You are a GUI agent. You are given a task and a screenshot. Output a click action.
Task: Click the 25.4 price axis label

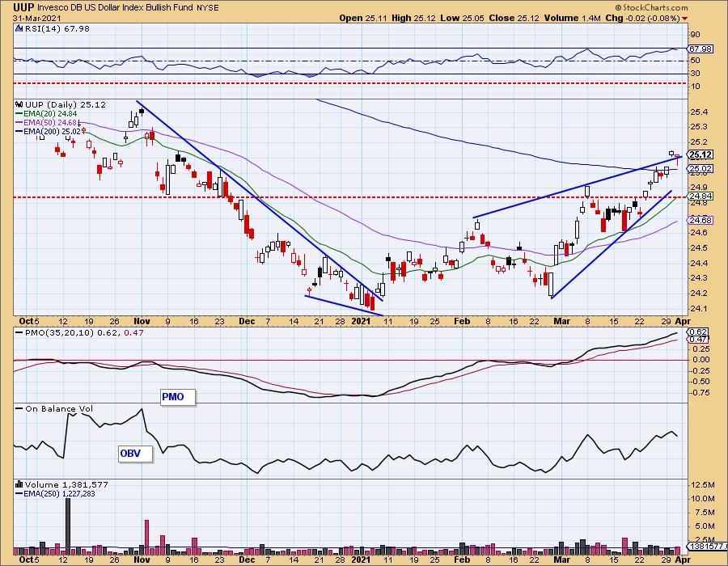click(699, 112)
